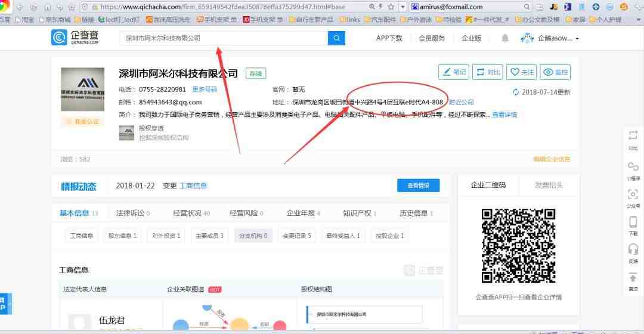Open the address bar dropdown arrow

[x=402, y=7]
